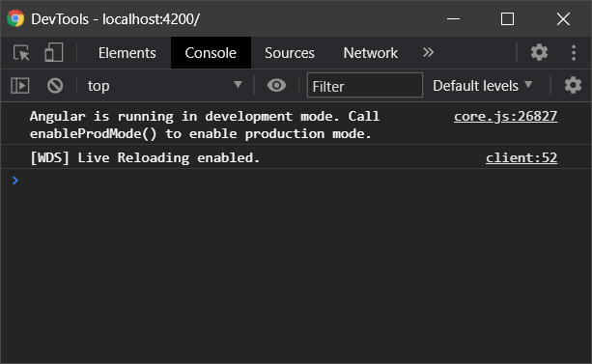Toggle the device toolbar icon
Viewport: 592px width, 364px height.
point(54,53)
